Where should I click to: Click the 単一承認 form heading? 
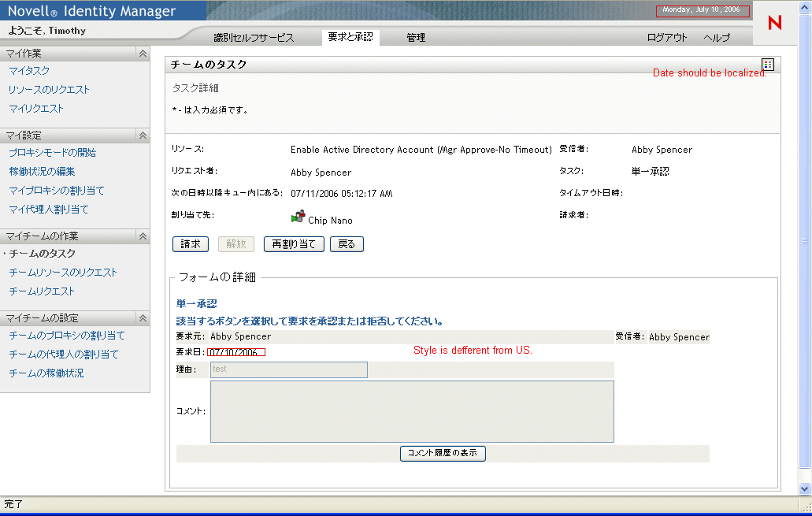click(197, 303)
